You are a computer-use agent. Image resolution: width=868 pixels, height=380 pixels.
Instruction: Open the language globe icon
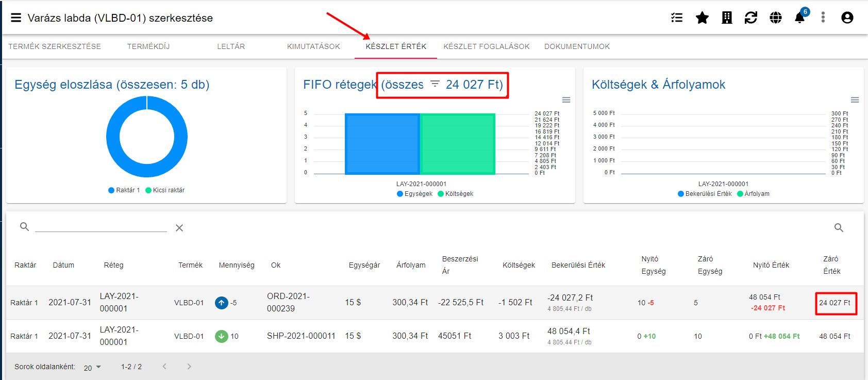coord(776,18)
